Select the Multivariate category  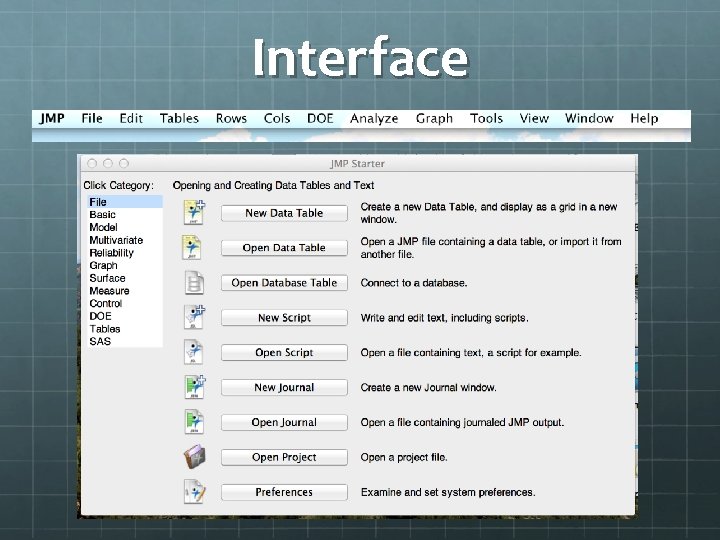(x=125, y=240)
